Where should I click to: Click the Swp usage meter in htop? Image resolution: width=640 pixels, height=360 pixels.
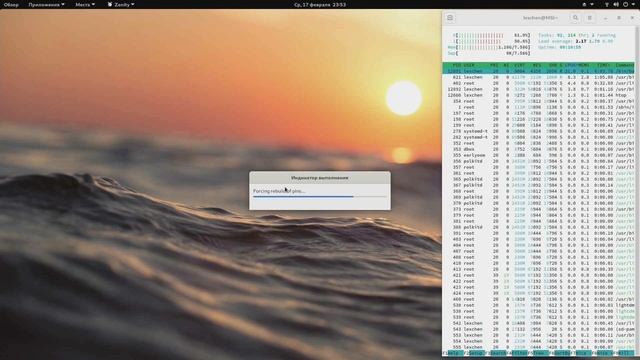coord(489,53)
